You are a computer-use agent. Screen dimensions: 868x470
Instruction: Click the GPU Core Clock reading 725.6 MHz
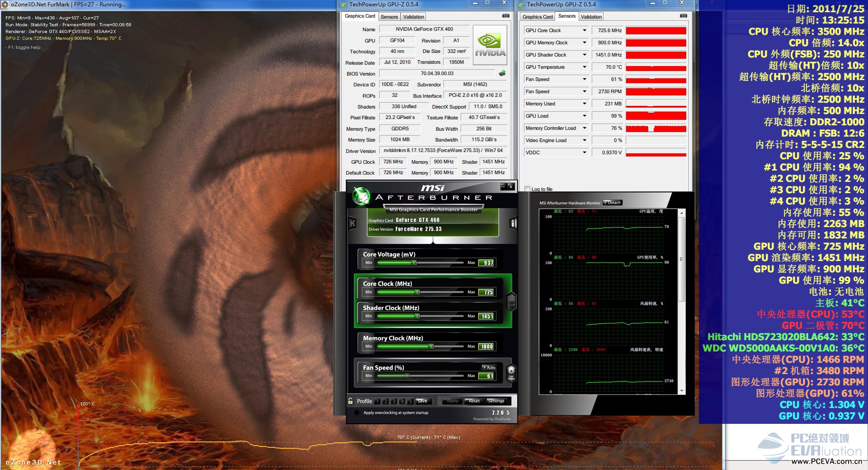click(608, 30)
